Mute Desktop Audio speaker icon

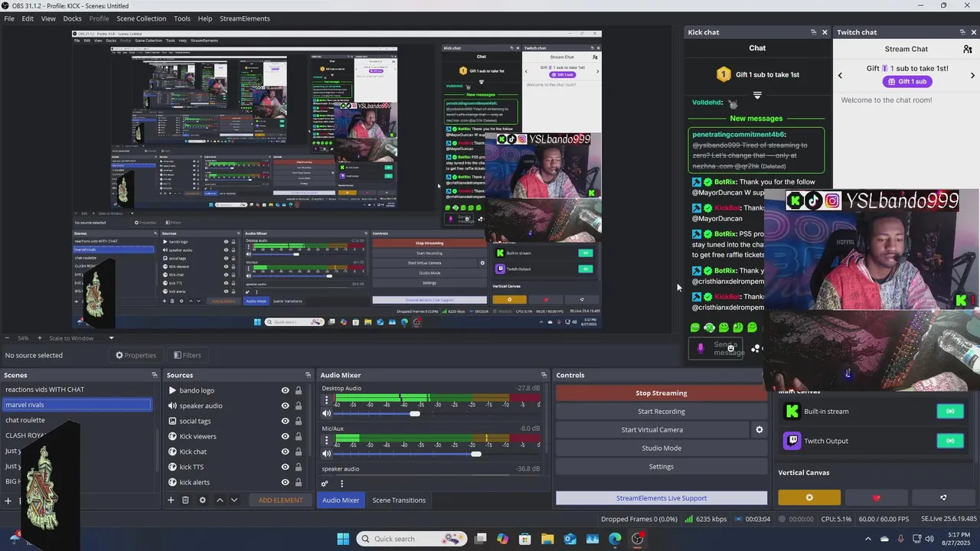(327, 413)
